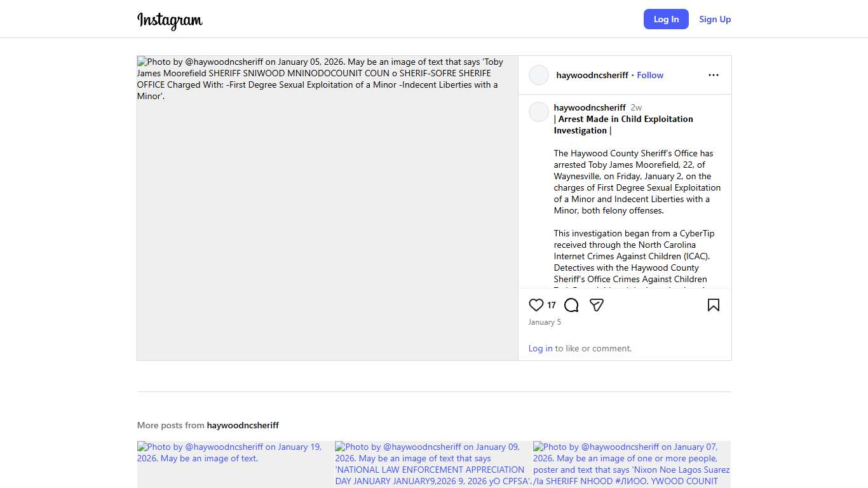868x488 pixels.
Task: Click haywoodncsheriff username above caption
Action: (x=589, y=107)
